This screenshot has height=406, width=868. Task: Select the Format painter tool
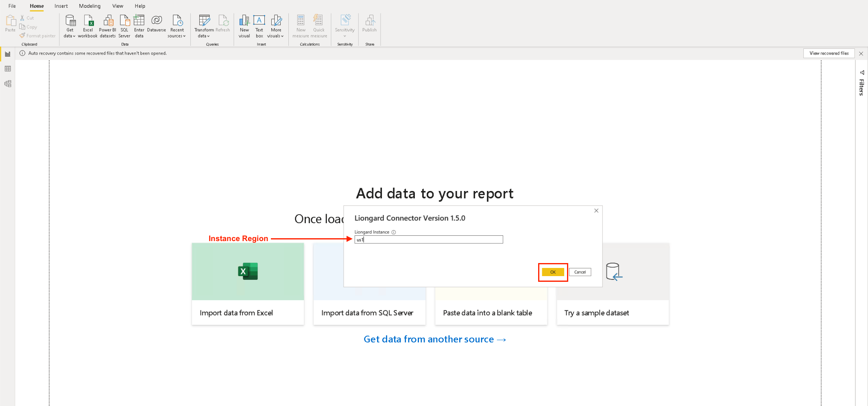(x=37, y=36)
